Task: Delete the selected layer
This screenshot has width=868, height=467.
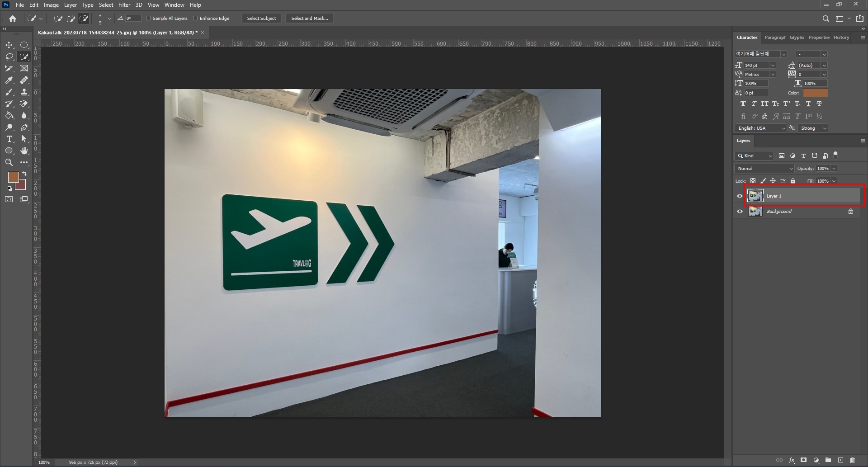Action: [x=853, y=460]
